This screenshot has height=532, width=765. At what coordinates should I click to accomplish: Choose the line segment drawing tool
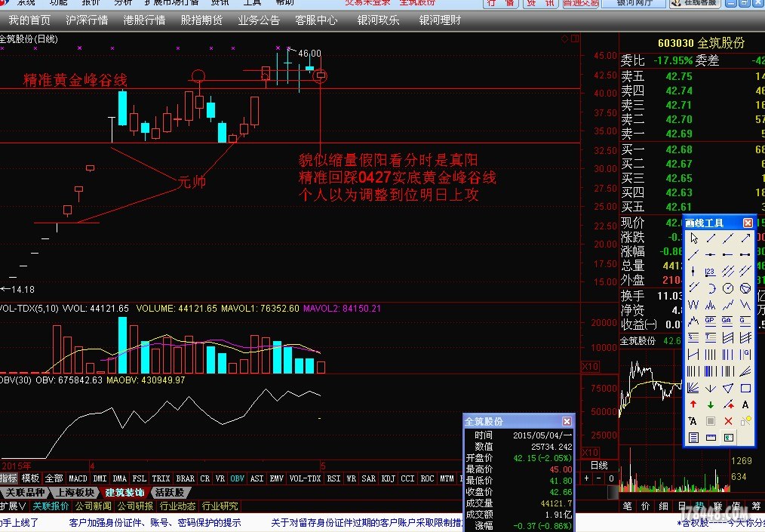[711, 238]
